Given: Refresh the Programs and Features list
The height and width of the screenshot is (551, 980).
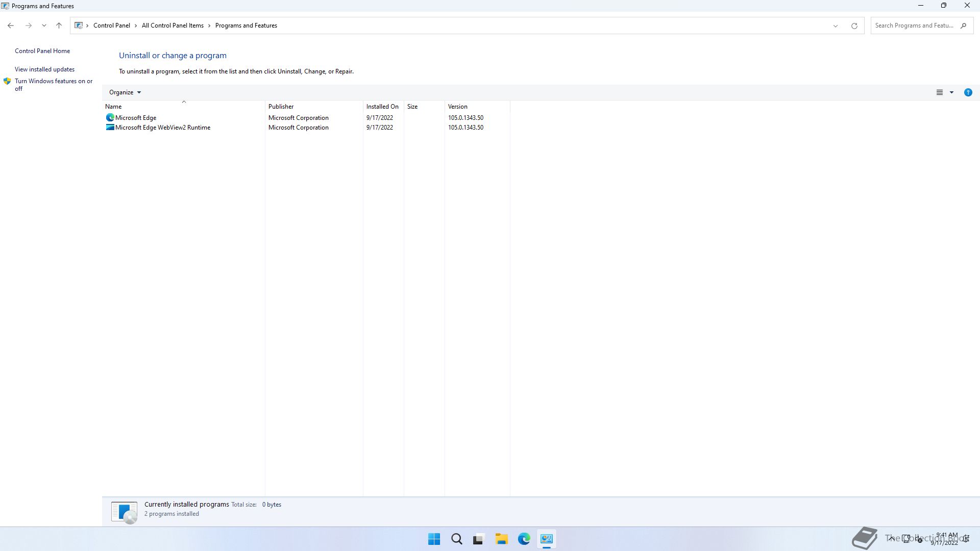Looking at the screenshot, I should click(x=854, y=26).
